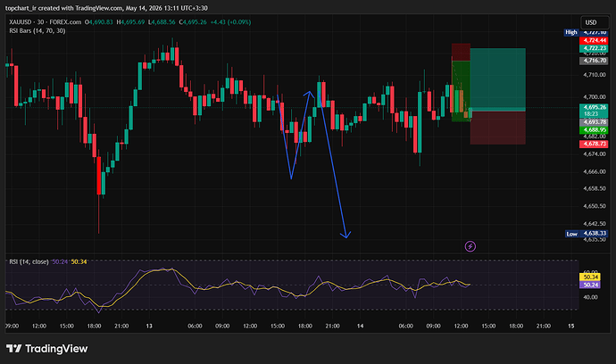Click the red 4,724.44 price tag

coord(595,40)
